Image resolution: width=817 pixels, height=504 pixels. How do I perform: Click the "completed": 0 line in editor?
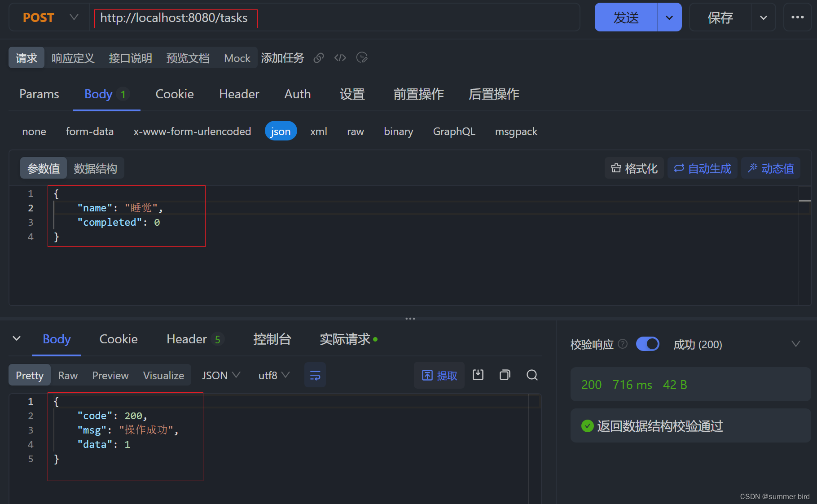point(119,222)
